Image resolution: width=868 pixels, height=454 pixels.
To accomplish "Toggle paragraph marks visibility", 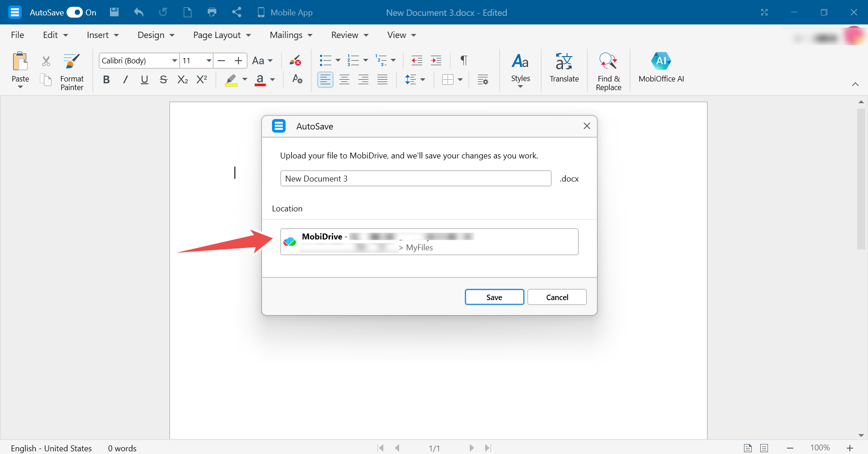I will [464, 60].
